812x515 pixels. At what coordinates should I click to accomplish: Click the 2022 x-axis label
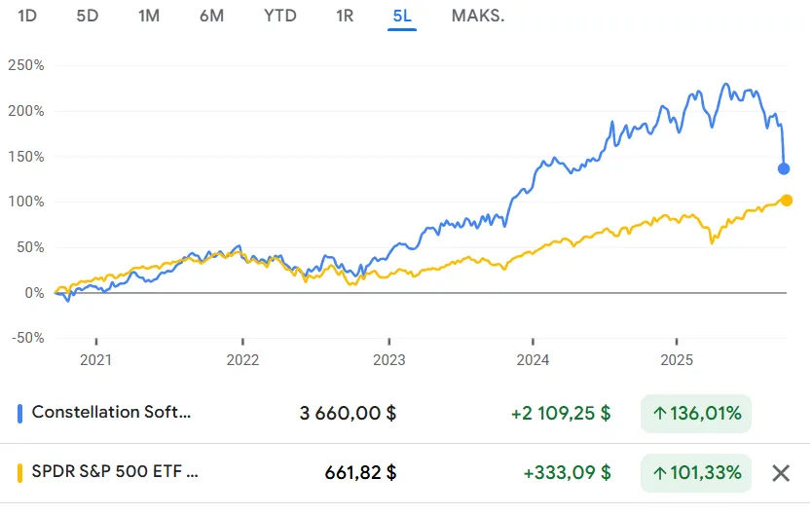click(242, 360)
